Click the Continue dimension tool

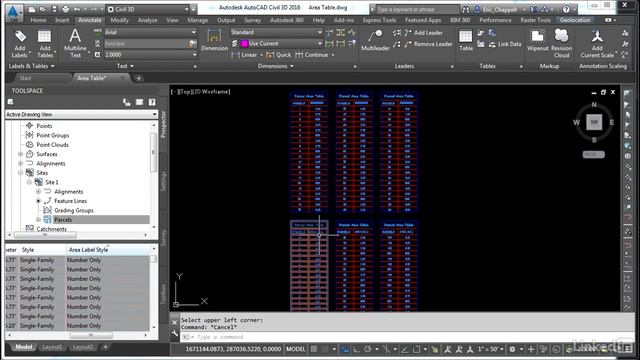point(312,55)
